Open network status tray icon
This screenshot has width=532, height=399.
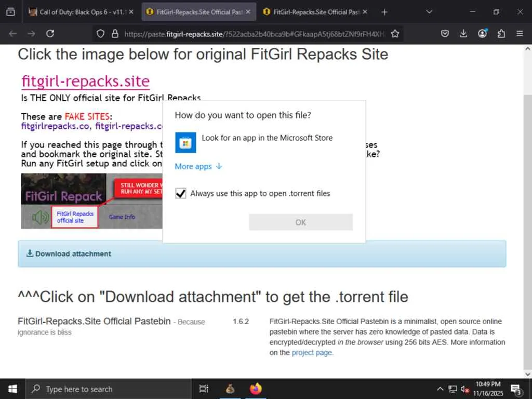pyautogui.click(x=453, y=389)
